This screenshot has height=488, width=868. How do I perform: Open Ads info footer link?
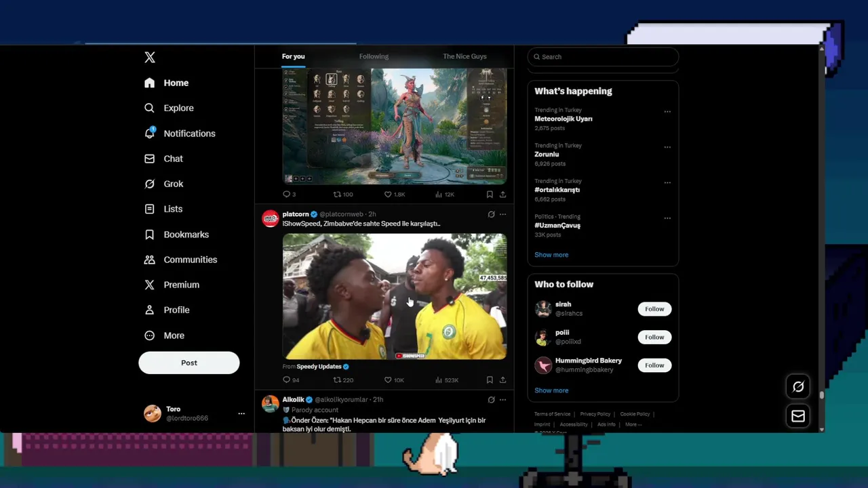pyautogui.click(x=606, y=424)
